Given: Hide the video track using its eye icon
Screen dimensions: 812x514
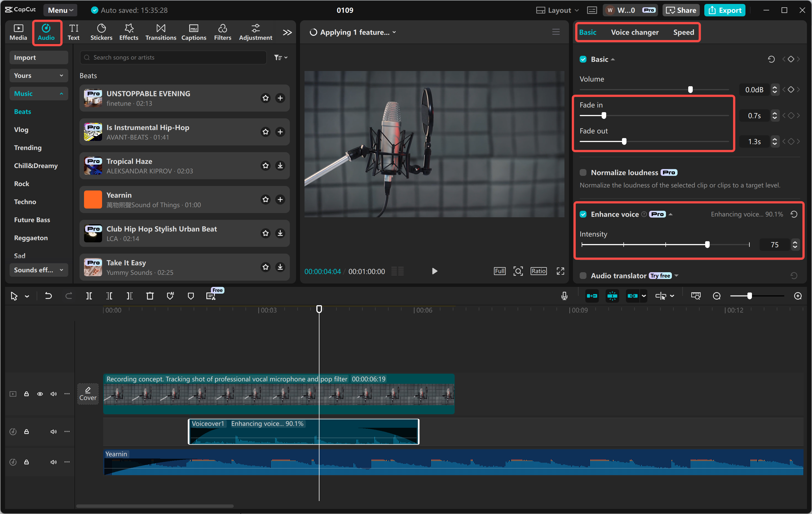Looking at the screenshot, I should click(x=40, y=394).
